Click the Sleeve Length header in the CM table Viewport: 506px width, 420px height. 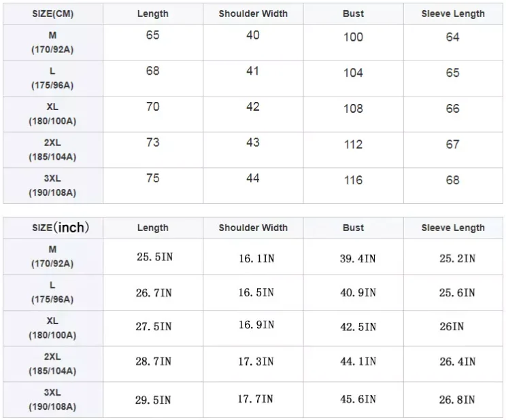[453, 14]
